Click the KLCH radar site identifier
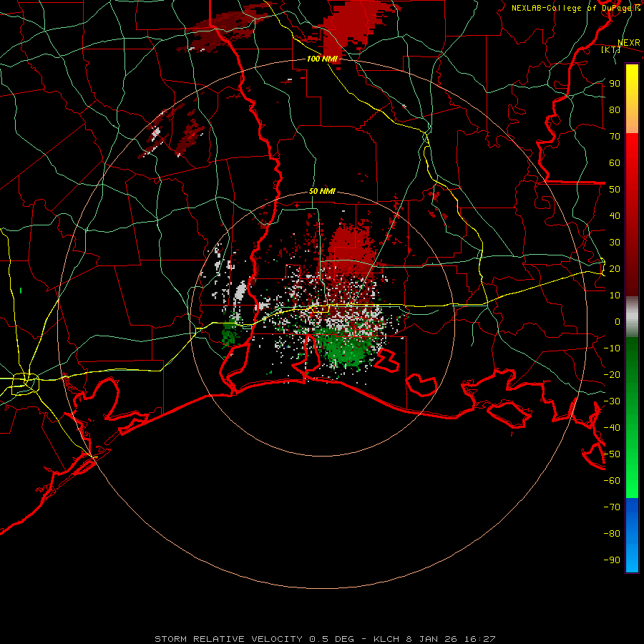The height and width of the screenshot is (644, 644). (386, 639)
